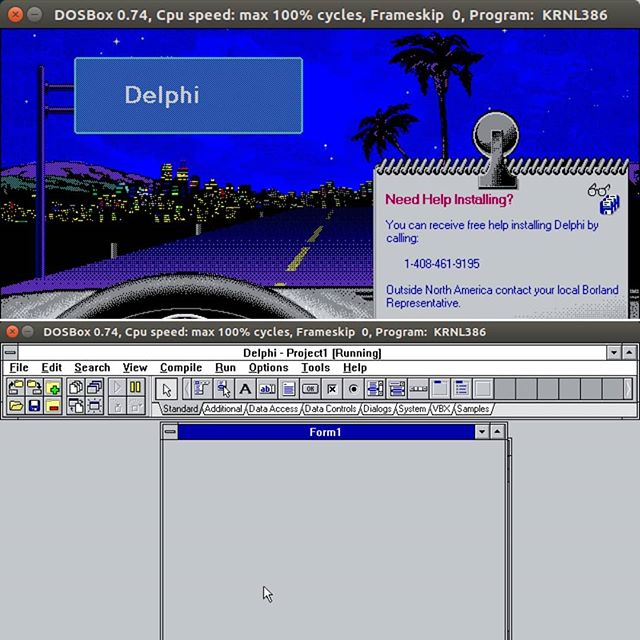Image resolution: width=640 pixels, height=640 pixels.
Task: Choose the RadioButton component
Action: (353, 389)
